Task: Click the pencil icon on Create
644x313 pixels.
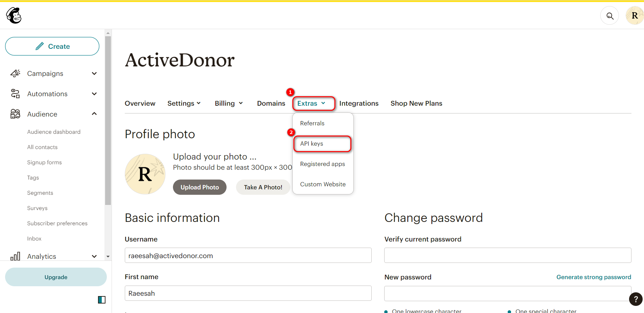Action: pyautogui.click(x=40, y=46)
